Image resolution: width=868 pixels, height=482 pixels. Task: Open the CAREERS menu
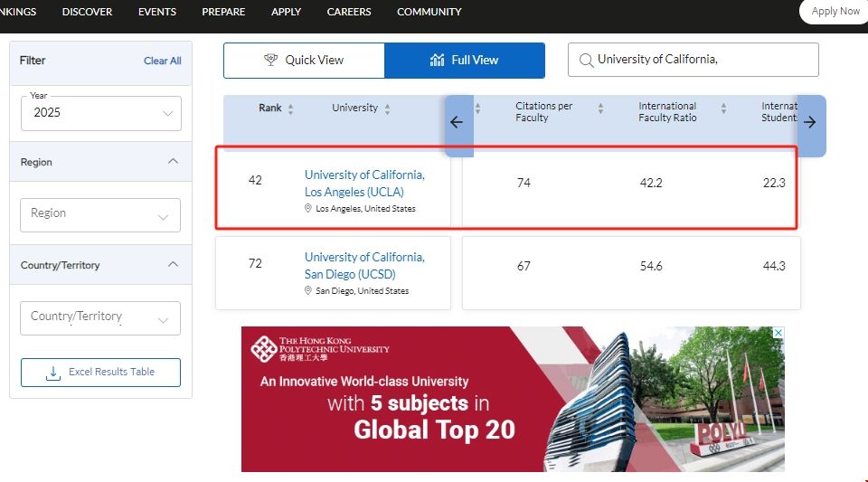[x=349, y=12]
